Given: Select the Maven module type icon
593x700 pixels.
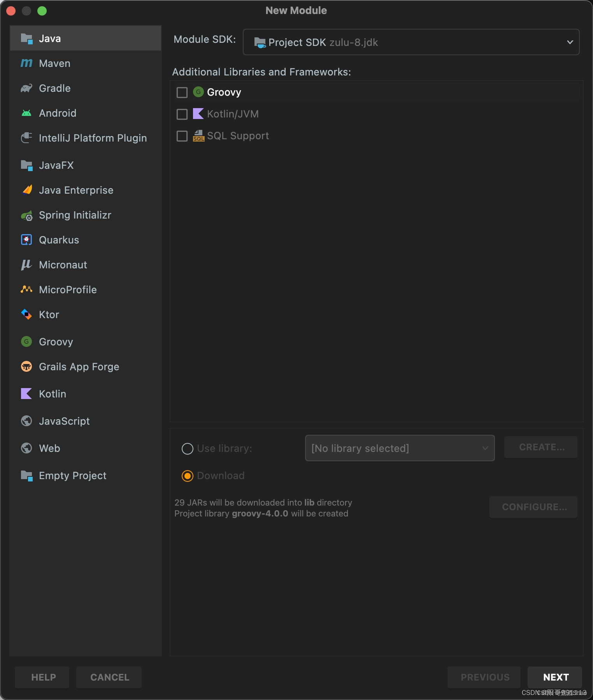Looking at the screenshot, I should tap(26, 63).
